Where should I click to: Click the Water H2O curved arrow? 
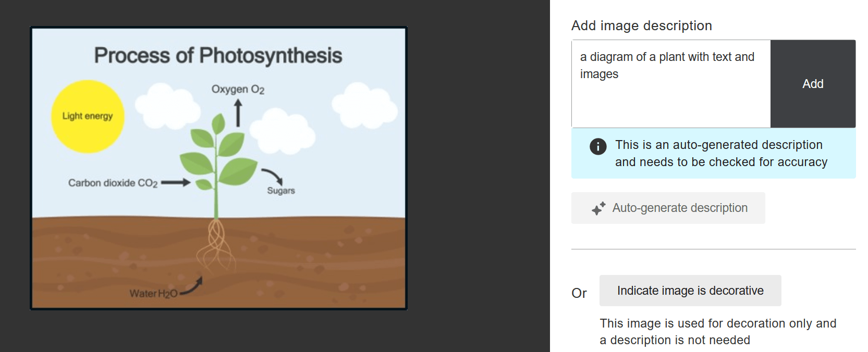tap(191, 286)
